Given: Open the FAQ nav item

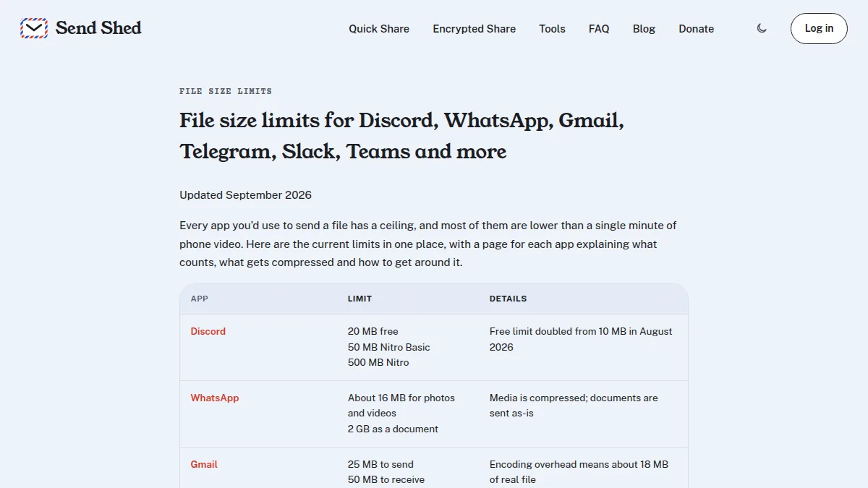Looking at the screenshot, I should 599,29.
